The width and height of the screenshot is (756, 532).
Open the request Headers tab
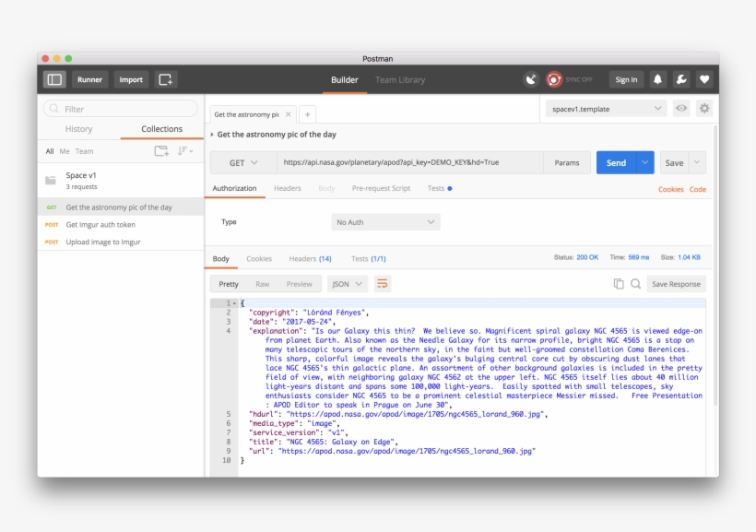[288, 189]
